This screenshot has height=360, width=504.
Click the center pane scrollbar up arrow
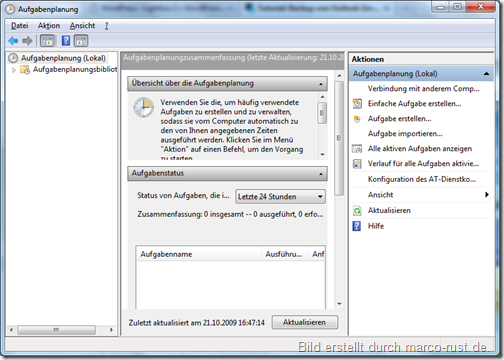(339, 76)
